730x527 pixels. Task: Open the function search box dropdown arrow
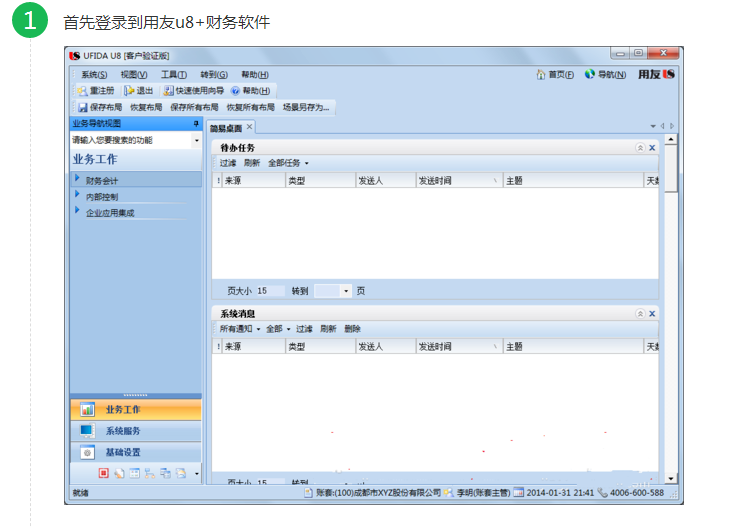pyautogui.click(x=196, y=140)
